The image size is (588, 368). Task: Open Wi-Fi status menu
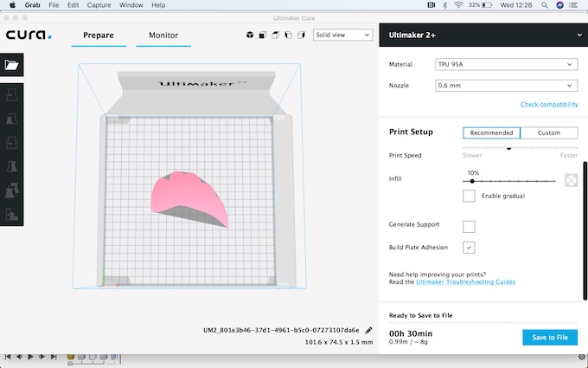tap(458, 5)
